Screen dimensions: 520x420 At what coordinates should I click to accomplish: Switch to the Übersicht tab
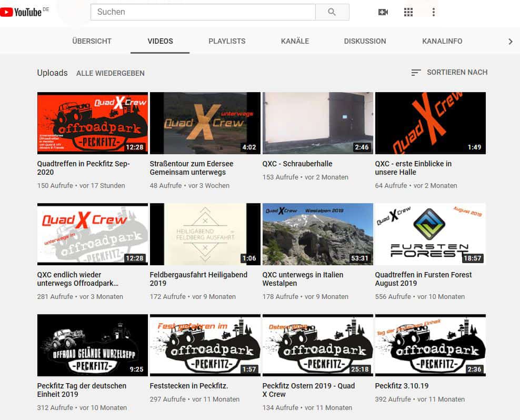pos(92,41)
